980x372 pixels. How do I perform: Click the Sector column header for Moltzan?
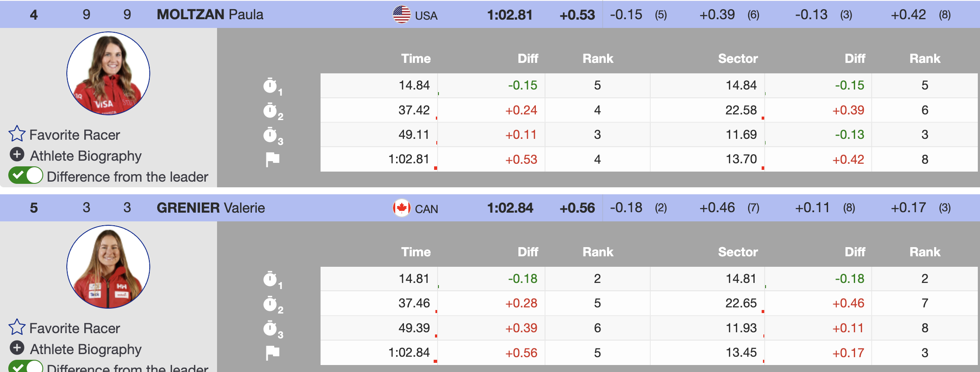738,59
